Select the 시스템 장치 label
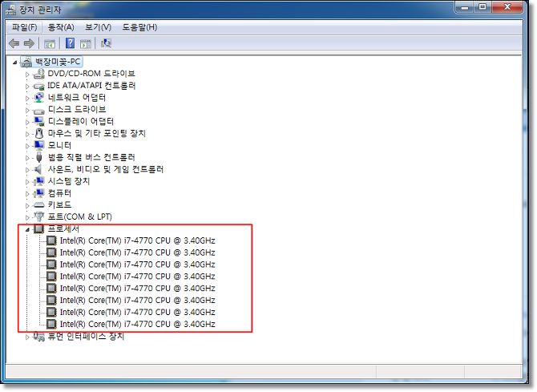 pyautogui.click(x=69, y=181)
